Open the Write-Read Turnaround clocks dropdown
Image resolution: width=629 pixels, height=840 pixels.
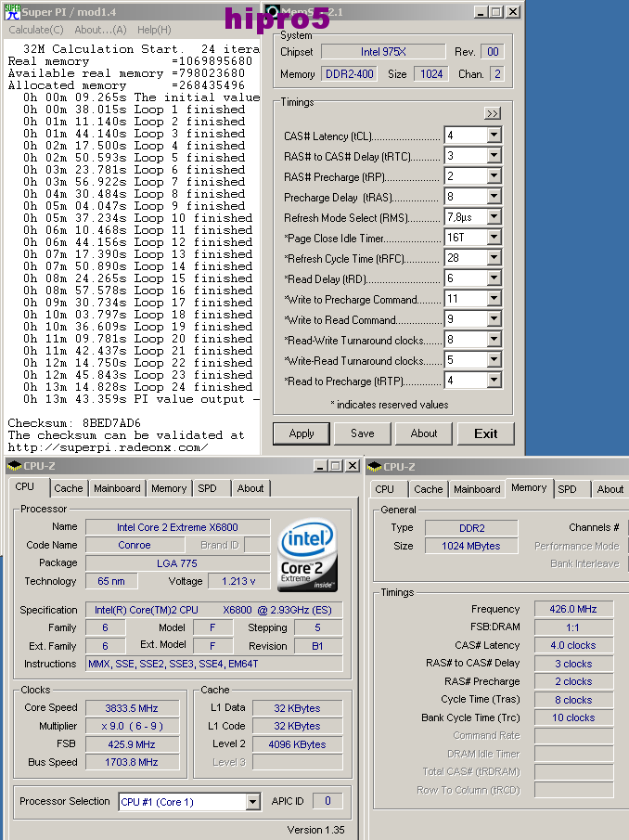[494, 359]
